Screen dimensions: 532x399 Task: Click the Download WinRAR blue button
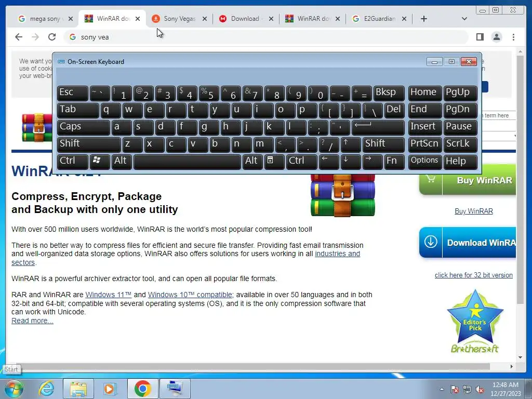click(468, 243)
